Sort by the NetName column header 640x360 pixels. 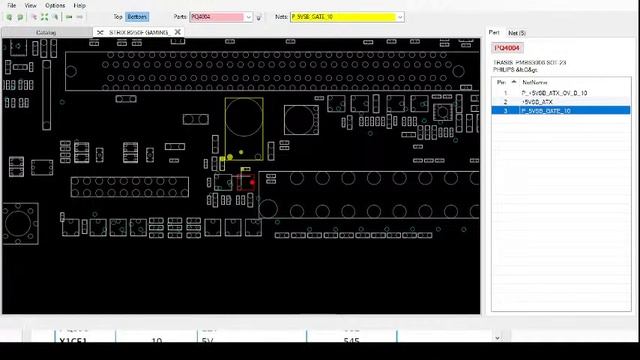click(x=535, y=82)
